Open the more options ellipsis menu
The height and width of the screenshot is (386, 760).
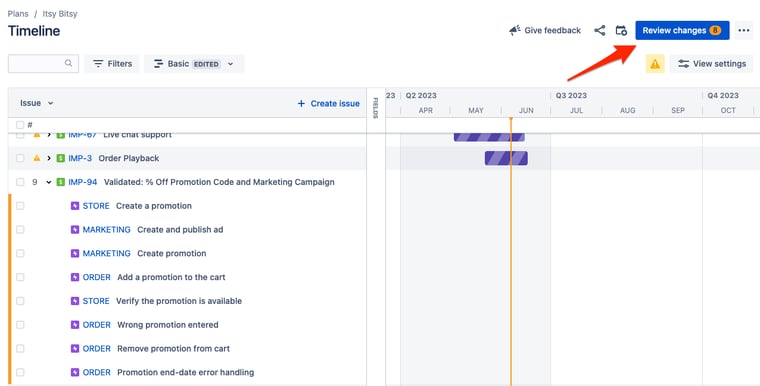pos(744,31)
